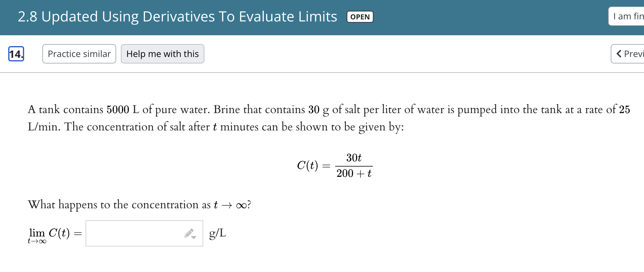The image size is (644, 272).
Task: Click Practice similar
Action: point(79,54)
